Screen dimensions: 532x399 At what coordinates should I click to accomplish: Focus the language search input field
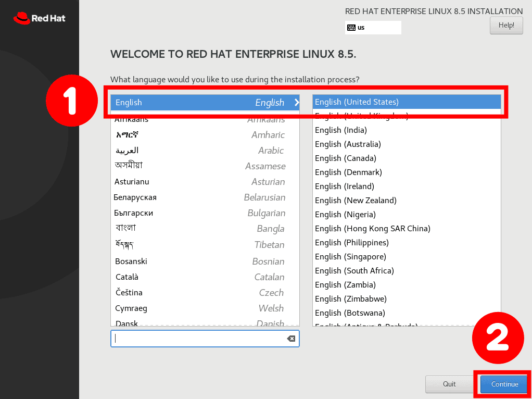coord(205,339)
